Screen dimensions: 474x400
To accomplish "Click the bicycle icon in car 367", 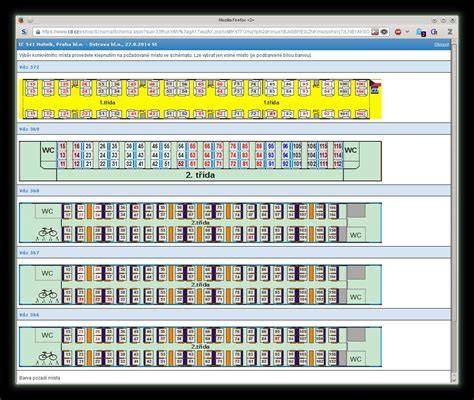I will point(48,294).
